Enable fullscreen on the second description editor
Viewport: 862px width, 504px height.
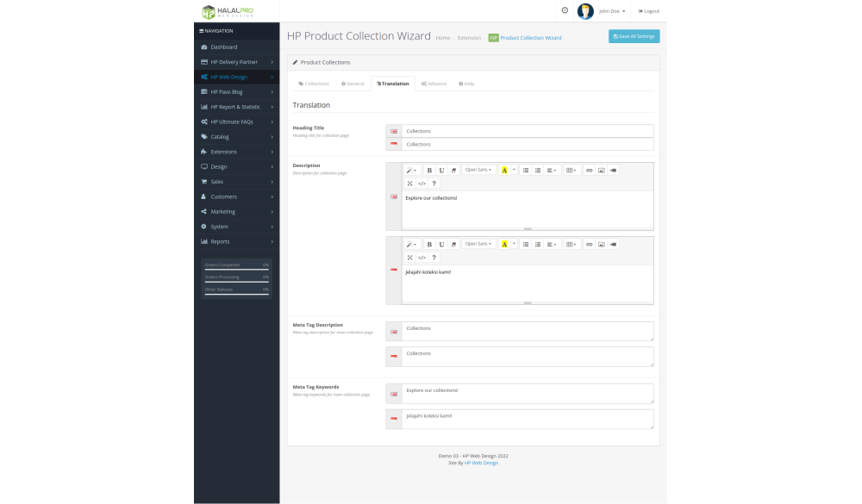[410, 258]
